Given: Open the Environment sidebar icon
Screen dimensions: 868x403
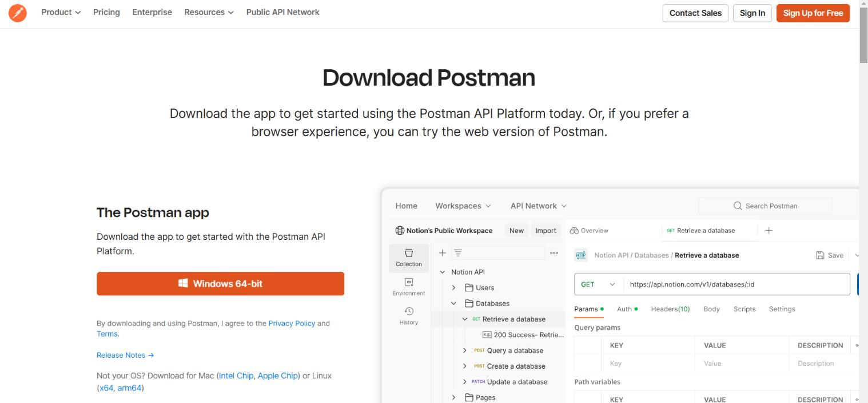Looking at the screenshot, I should (409, 287).
